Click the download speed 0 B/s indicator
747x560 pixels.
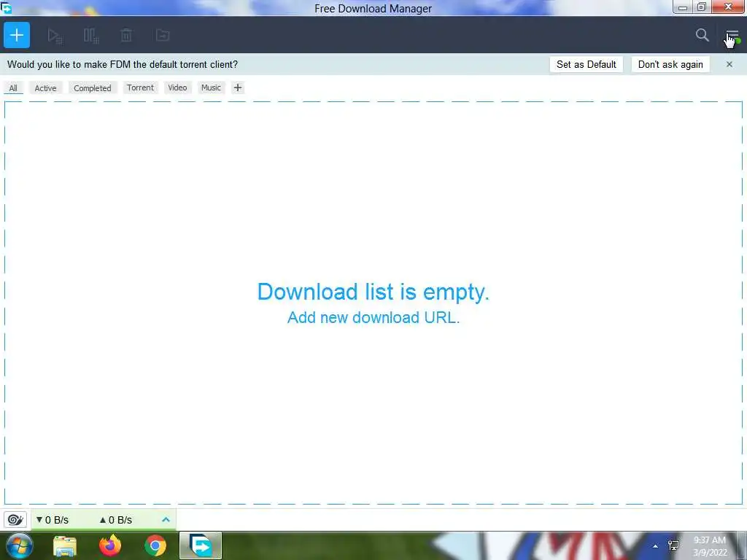point(53,520)
